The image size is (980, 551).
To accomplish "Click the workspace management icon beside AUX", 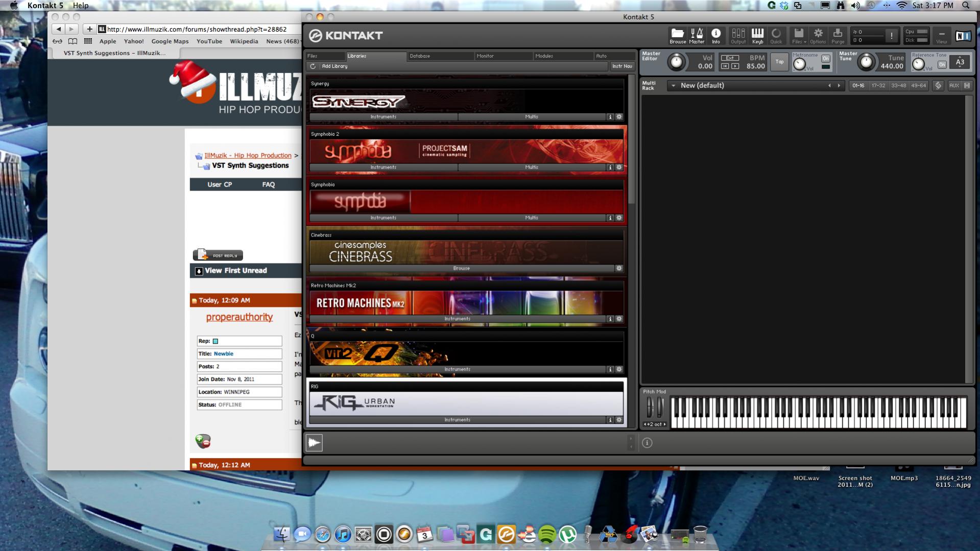I will coord(938,86).
